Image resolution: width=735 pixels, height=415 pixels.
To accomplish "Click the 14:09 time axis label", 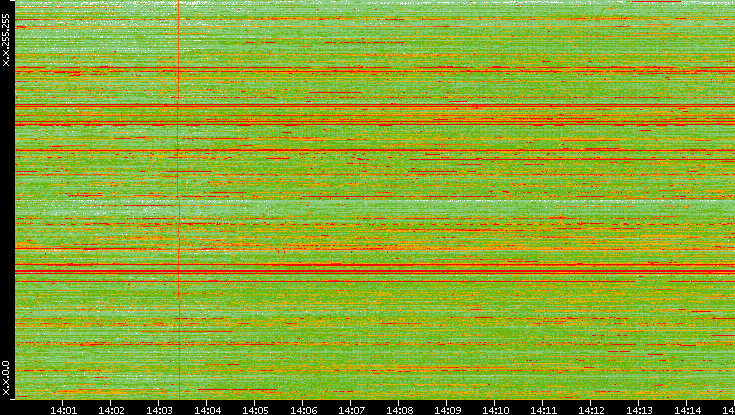I will point(447,410).
